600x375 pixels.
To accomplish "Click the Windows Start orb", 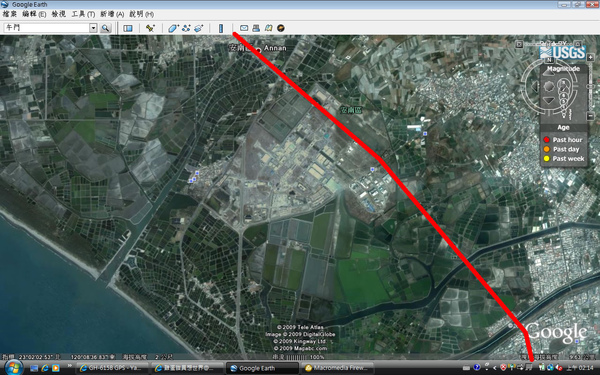I will (14, 368).
